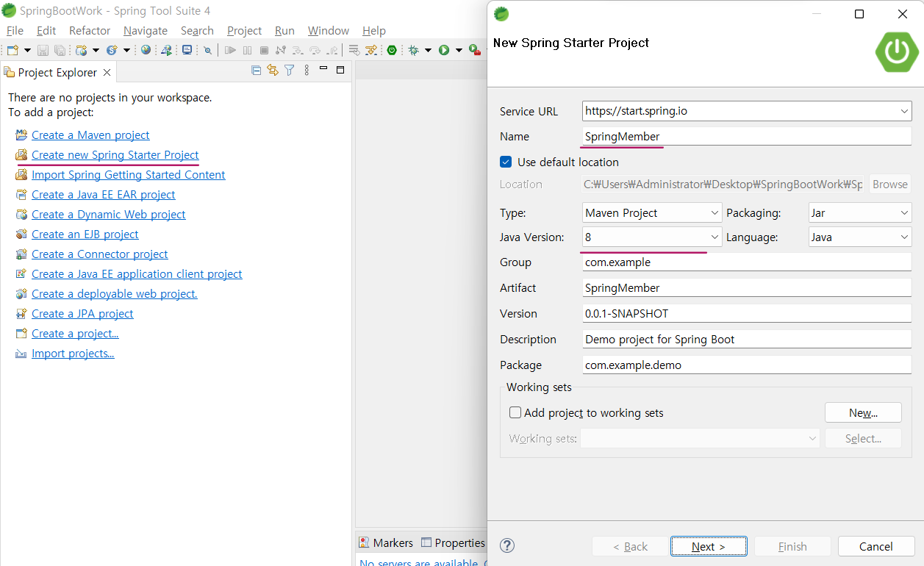Click the Open Console monitor icon
Screen dimensions: 924x566
pyautogui.click(x=187, y=50)
